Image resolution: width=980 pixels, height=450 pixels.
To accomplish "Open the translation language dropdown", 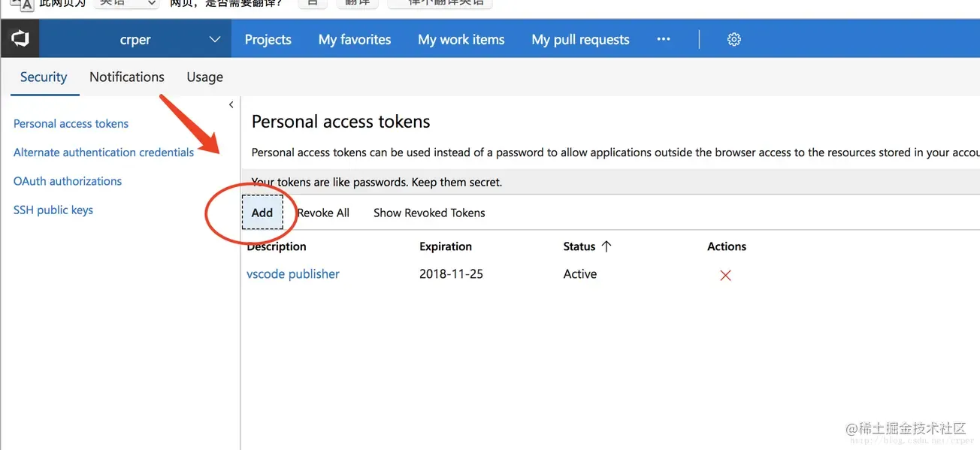I will (x=126, y=3).
